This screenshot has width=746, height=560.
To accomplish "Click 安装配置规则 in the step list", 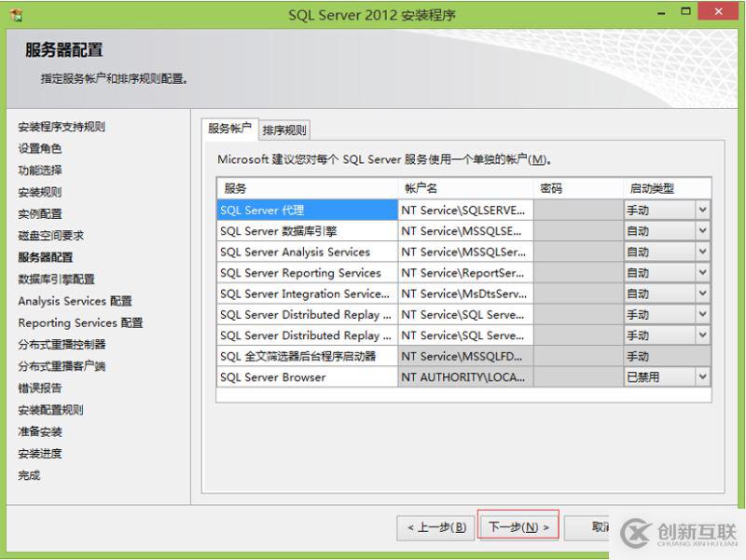I will (51, 410).
